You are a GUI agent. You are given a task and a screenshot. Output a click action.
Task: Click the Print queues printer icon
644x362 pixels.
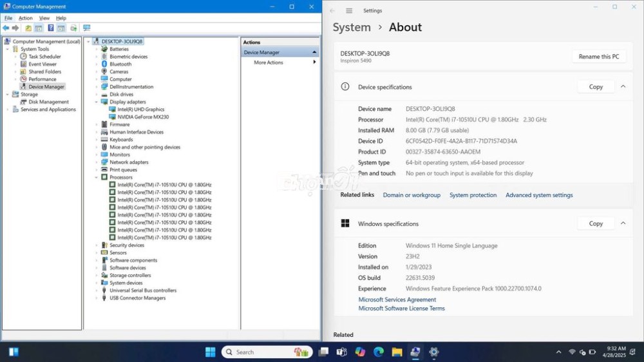[104, 169]
